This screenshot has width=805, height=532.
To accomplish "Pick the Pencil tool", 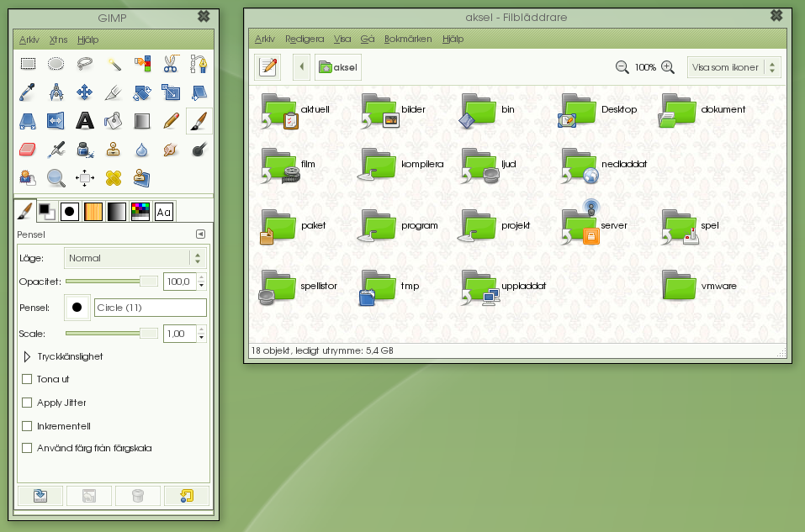I will click(x=171, y=121).
